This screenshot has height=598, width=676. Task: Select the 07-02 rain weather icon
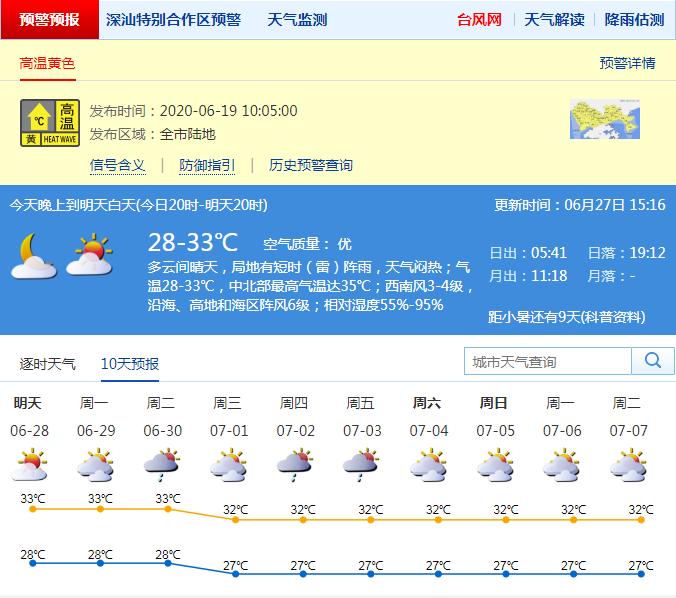pos(294,465)
